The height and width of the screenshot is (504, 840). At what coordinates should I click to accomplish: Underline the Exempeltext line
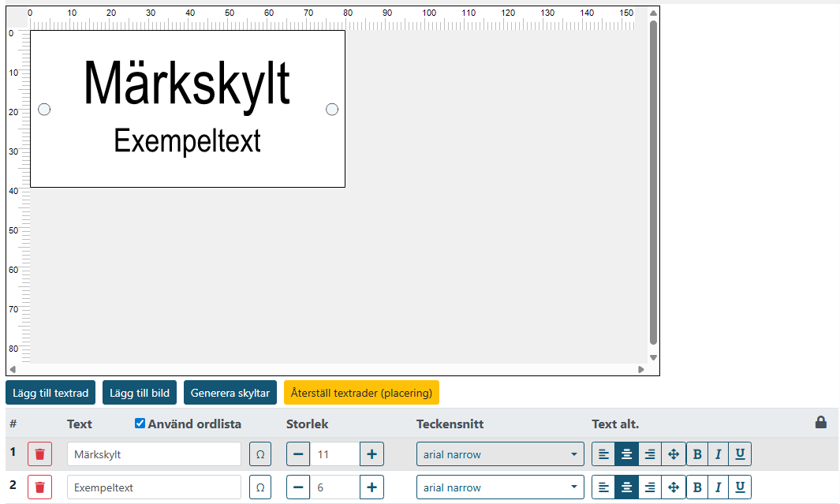740,487
